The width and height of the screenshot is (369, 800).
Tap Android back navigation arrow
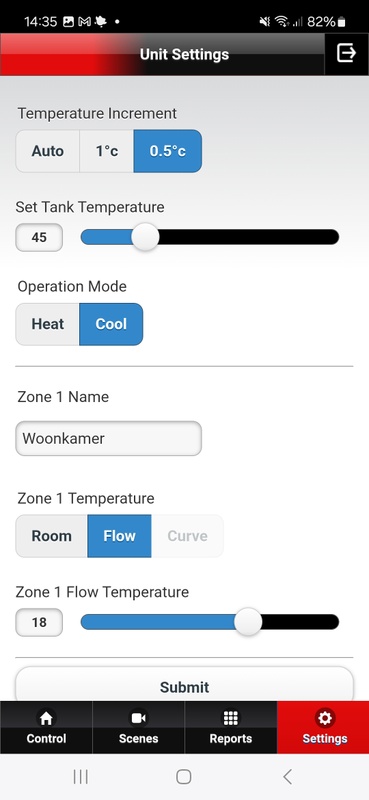click(x=287, y=777)
